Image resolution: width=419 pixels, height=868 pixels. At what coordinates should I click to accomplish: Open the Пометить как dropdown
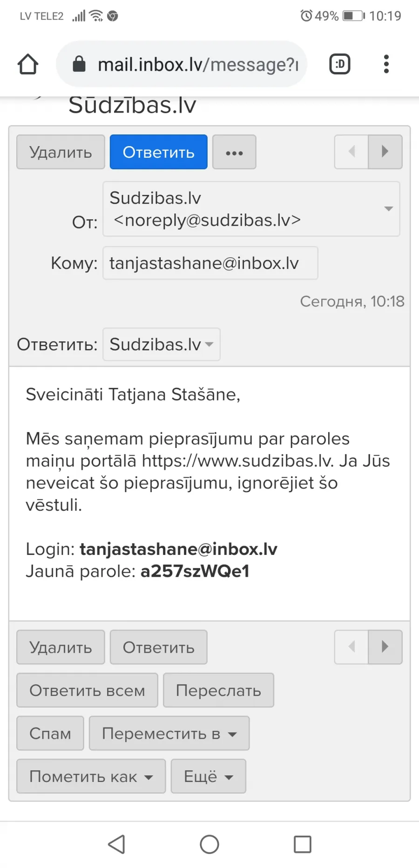91,776
